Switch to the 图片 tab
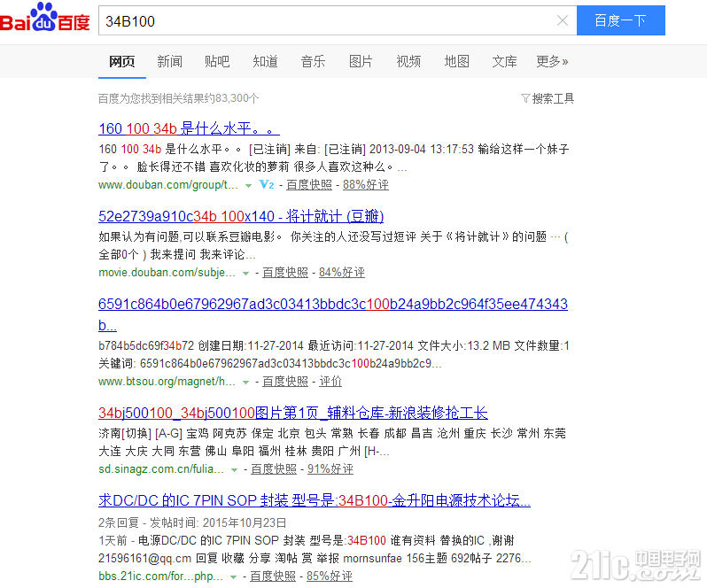The width and height of the screenshot is (707, 588). (361, 61)
